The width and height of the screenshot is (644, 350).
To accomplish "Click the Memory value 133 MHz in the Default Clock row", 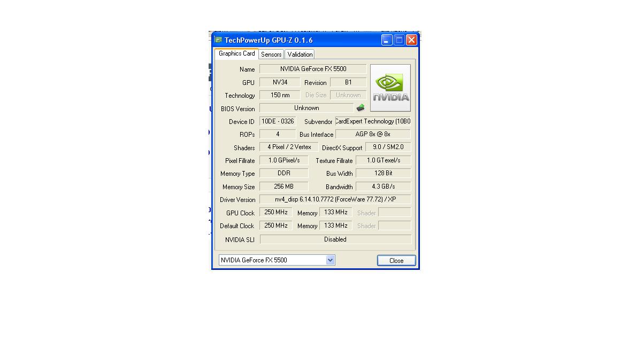I will pos(336,225).
